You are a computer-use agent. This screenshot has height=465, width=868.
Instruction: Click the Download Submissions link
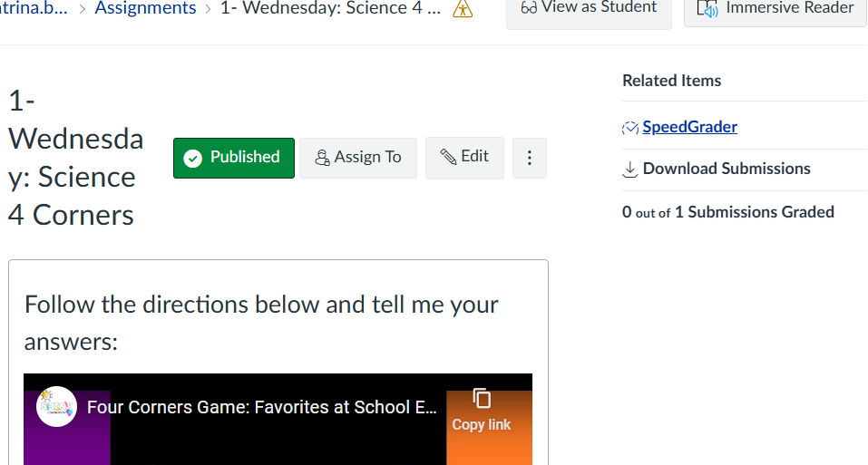726,169
